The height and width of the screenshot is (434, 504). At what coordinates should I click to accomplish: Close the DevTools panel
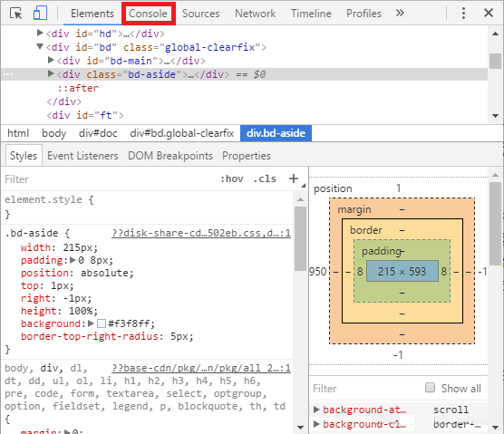(489, 14)
